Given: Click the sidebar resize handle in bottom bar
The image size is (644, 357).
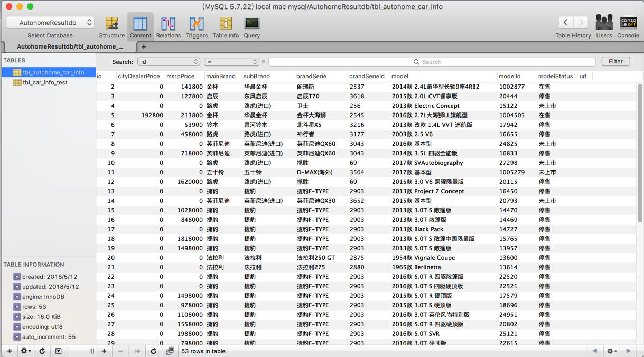Looking at the screenshot, I should 91,351.
